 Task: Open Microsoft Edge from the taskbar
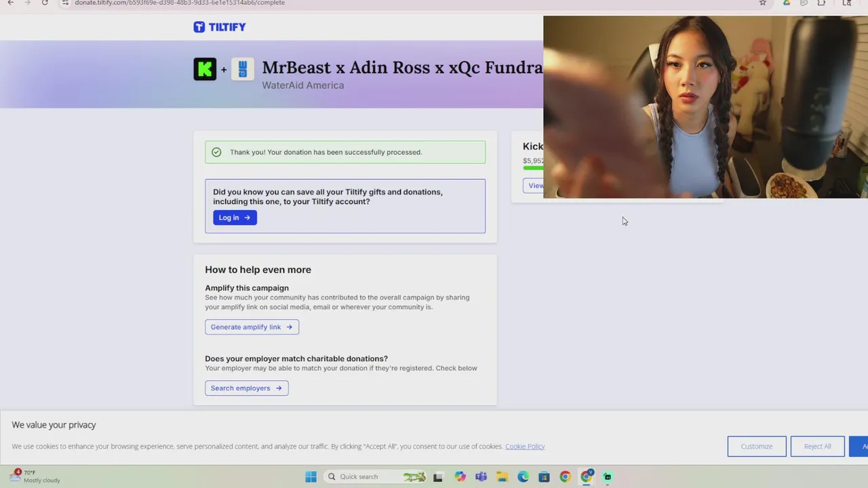click(523, 476)
